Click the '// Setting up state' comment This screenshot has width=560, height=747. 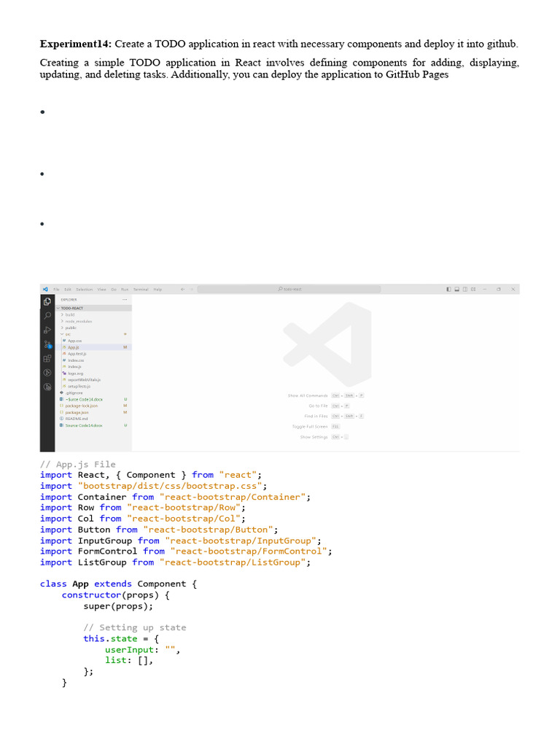pyautogui.click(x=135, y=627)
